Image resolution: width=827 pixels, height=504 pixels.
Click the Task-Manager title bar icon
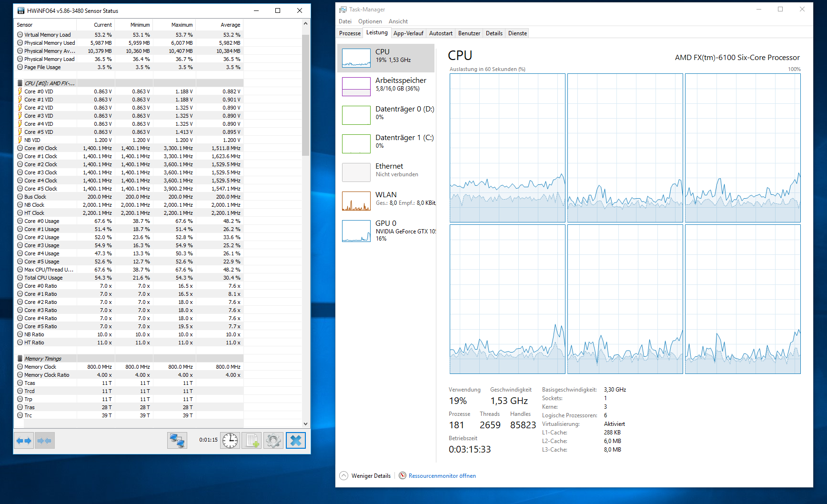(343, 10)
